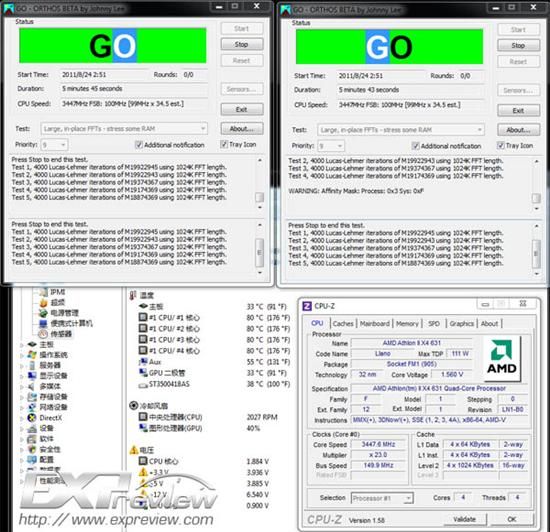Select 电源管理 item in sidebar tree
This screenshot has height=532, width=550.
point(59,313)
